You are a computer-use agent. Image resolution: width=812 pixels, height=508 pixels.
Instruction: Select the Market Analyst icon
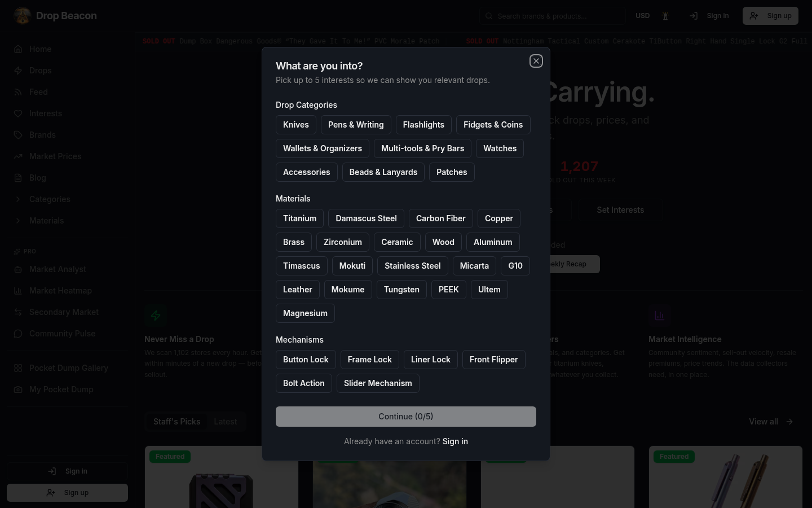coord(18,269)
